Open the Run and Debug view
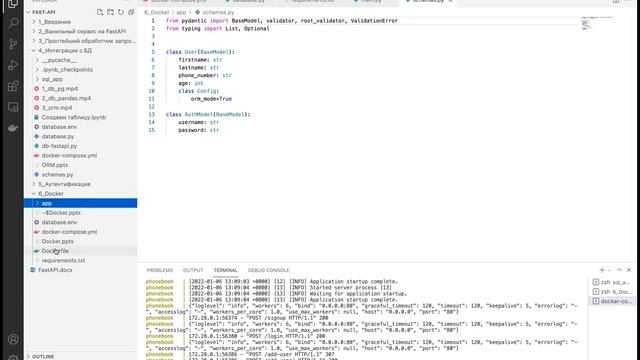 (13, 65)
